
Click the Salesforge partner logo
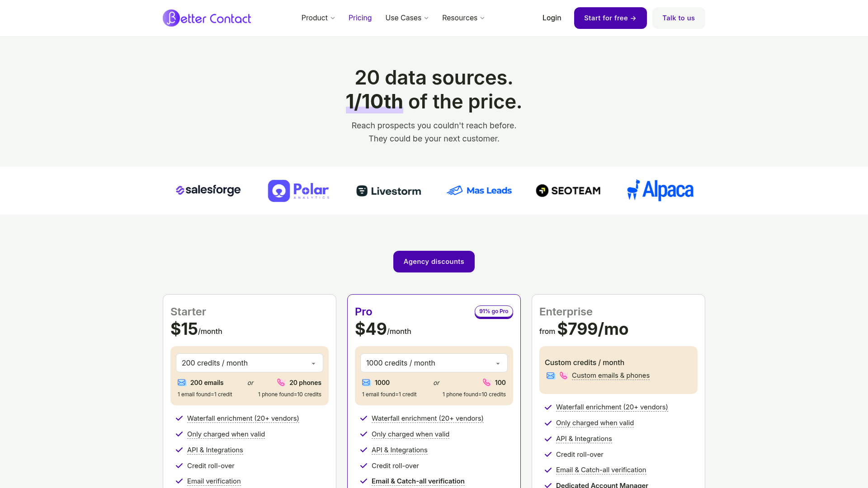pyautogui.click(x=208, y=190)
